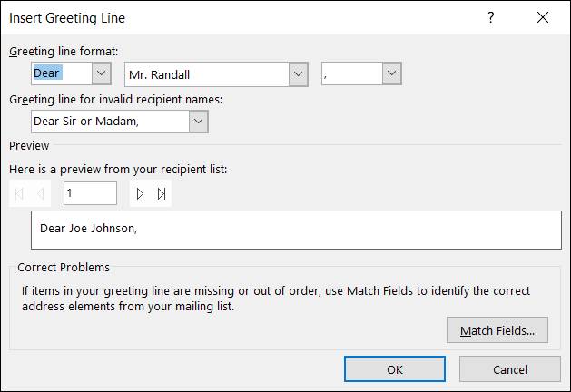
Task: Click the Help question mark icon
Action: 491,17
